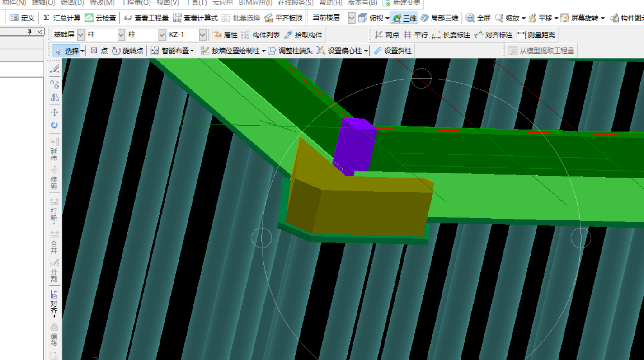This screenshot has height=360, width=644.
Task: Activate the 平移 pan tool
Action: pyautogui.click(x=540, y=18)
